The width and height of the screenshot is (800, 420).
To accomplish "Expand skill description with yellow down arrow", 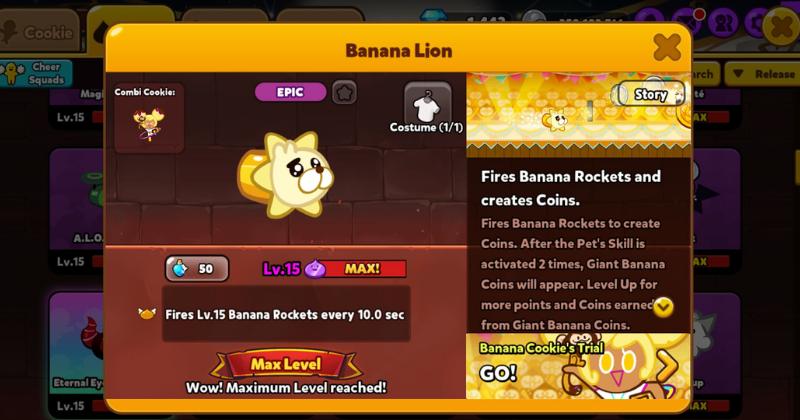I will coord(663,307).
